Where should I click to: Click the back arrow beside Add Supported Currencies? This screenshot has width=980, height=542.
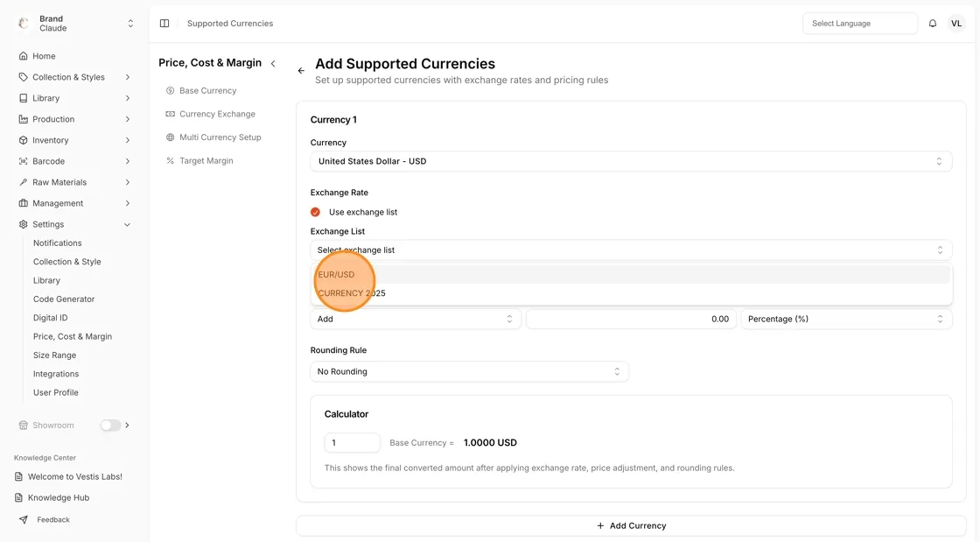[x=301, y=71]
